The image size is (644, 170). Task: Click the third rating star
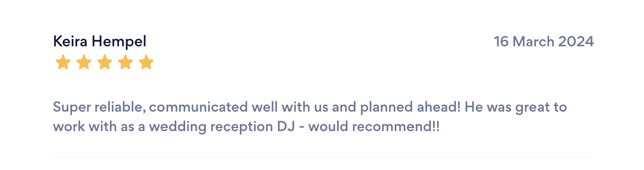[x=105, y=62]
